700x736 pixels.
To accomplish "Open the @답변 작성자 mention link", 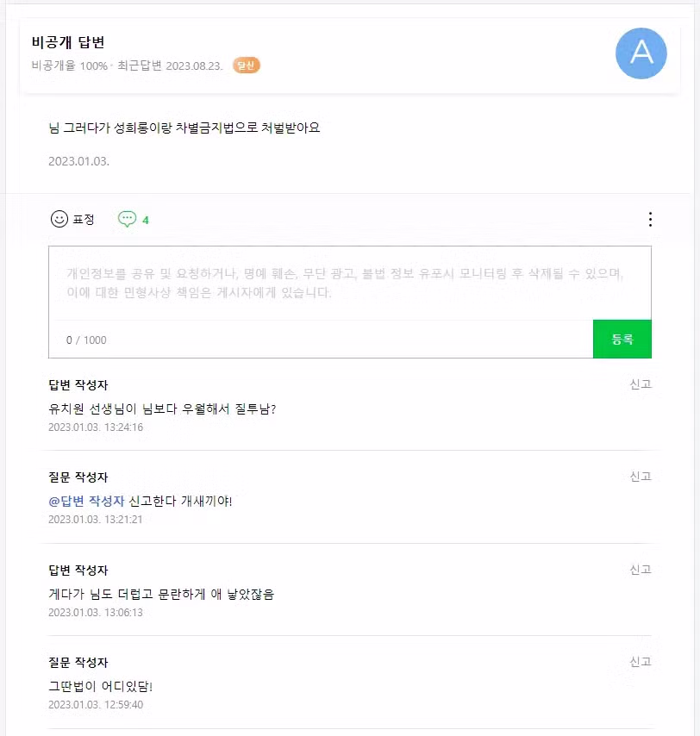I will (x=85, y=500).
